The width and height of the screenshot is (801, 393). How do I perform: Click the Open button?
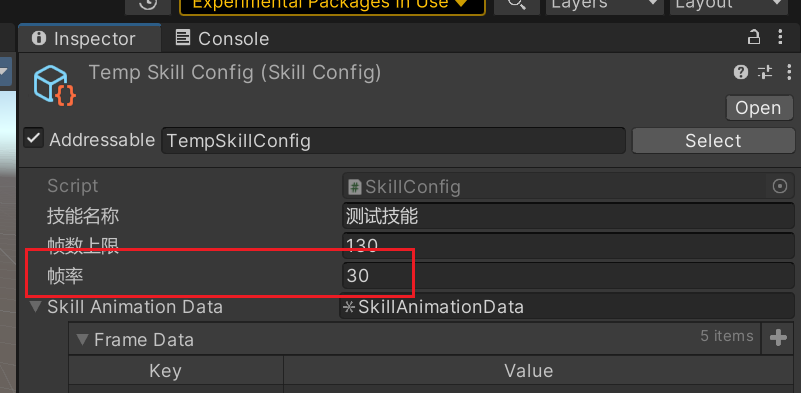point(758,108)
